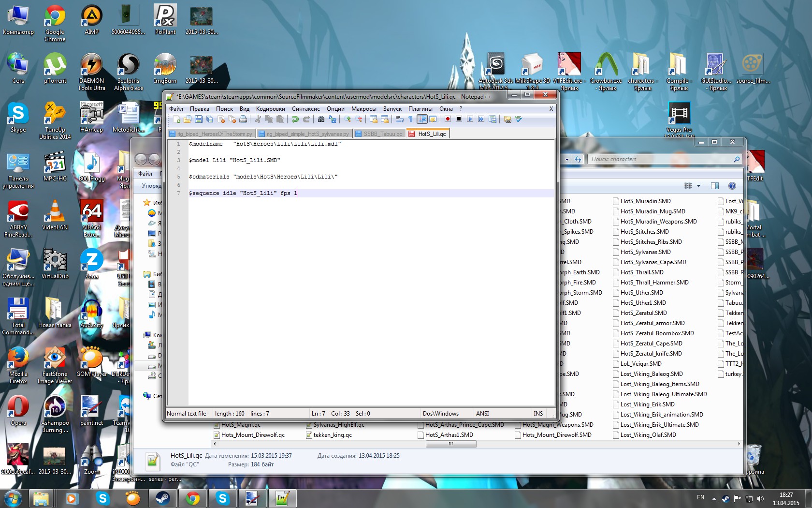
Task: Open Explorer view options dropdown arrow
Action: coord(698,186)
